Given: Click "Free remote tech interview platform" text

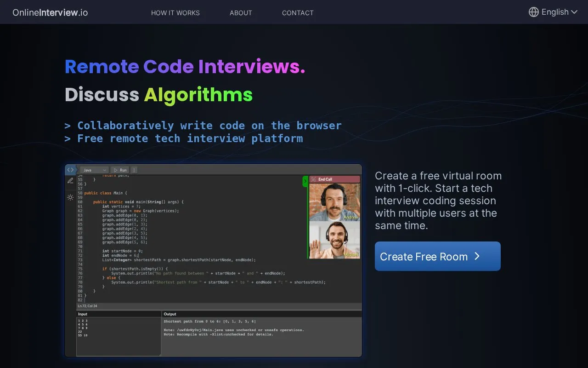Looking at the screenshot, I should tap(190, 138).
